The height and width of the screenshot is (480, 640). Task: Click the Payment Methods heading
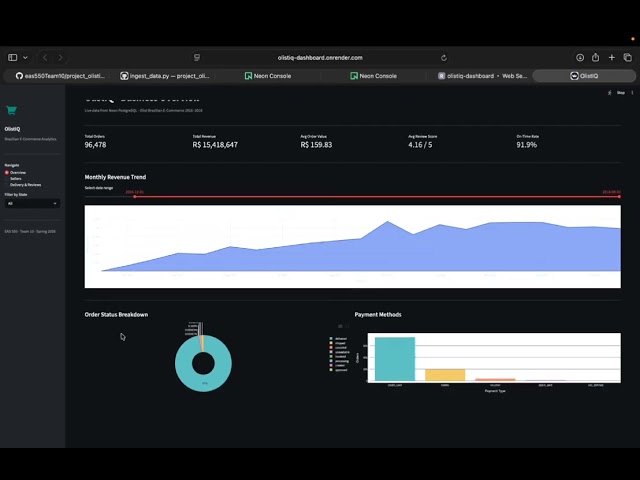[378, 315]
